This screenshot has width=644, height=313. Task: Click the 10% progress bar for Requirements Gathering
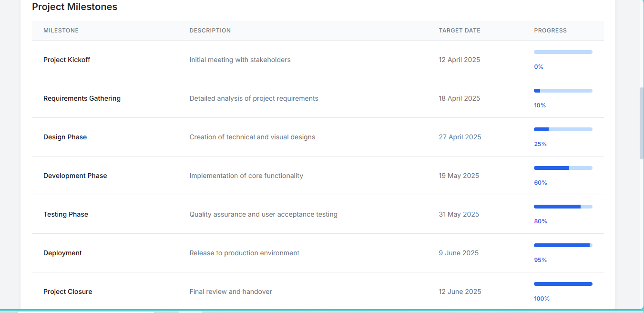click(563, 91)
